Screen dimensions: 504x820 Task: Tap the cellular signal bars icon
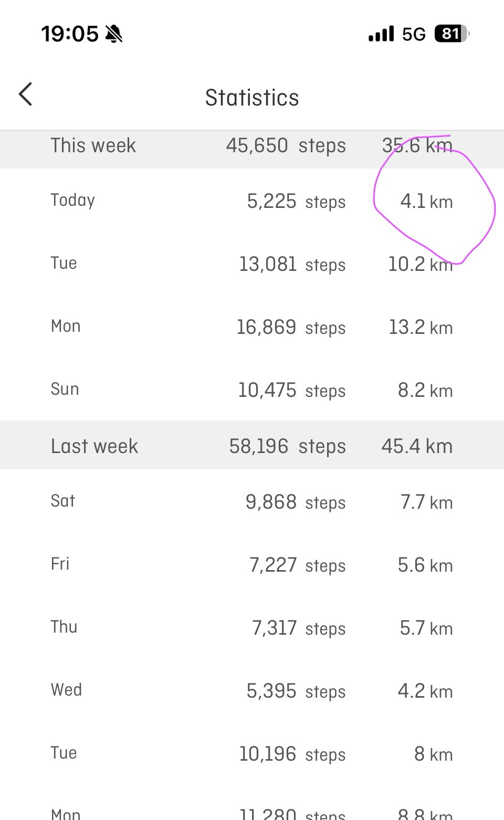pyautogui.click(x=381, y=34)
